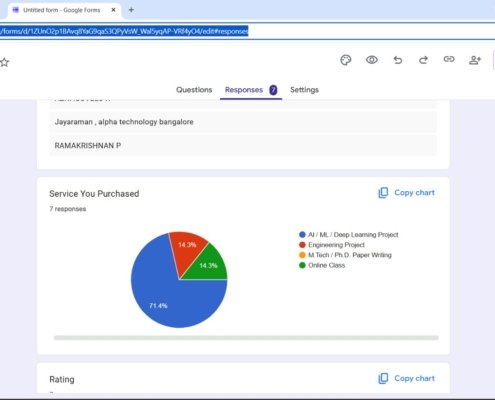
Task: Click the orange legend color dot
Action: (x=302, y=255)
